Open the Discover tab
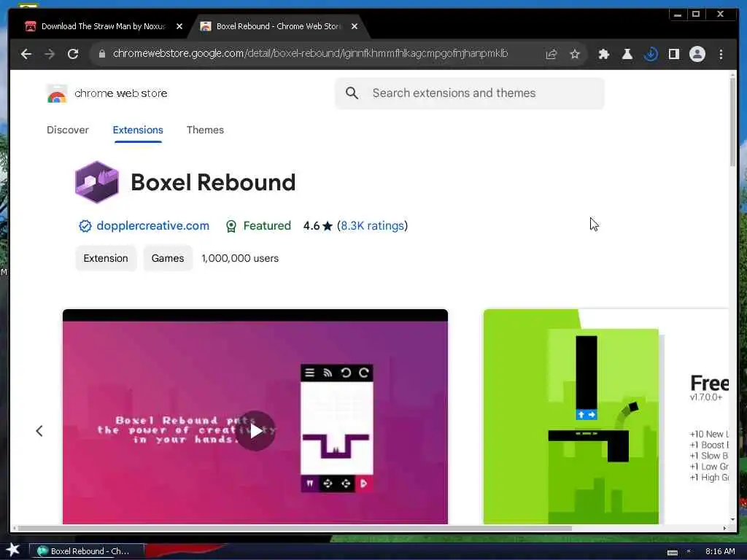Image resolution: width=747 pixels, height=560 pixels. (68, 130)
